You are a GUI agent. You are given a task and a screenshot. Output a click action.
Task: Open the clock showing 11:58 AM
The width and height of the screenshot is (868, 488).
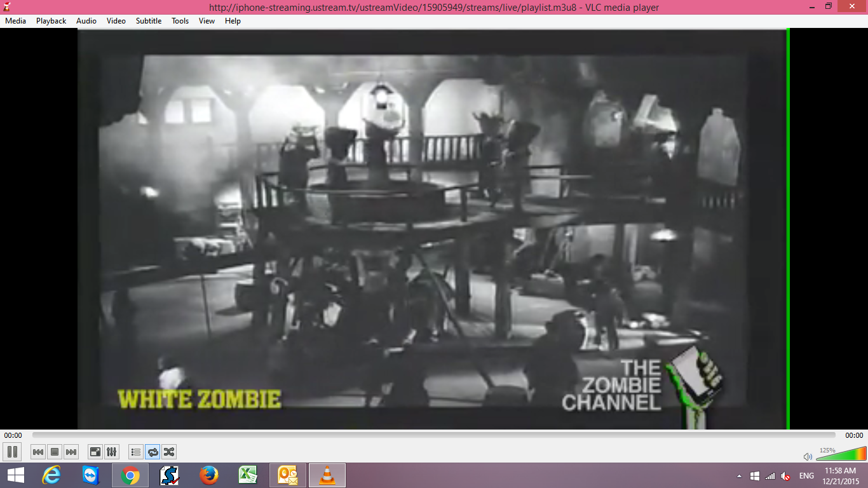(x=840, y=476)
